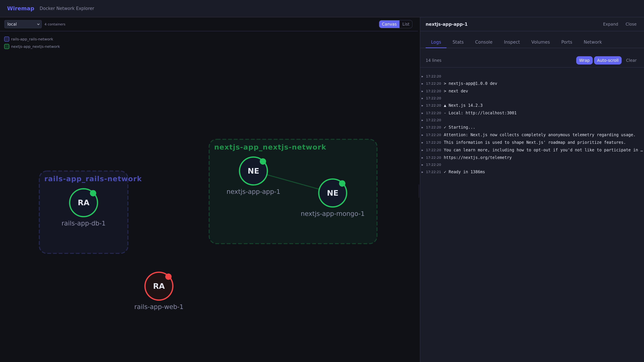
Task: Open the Inspect tab
Action: (x=511, y=42)
